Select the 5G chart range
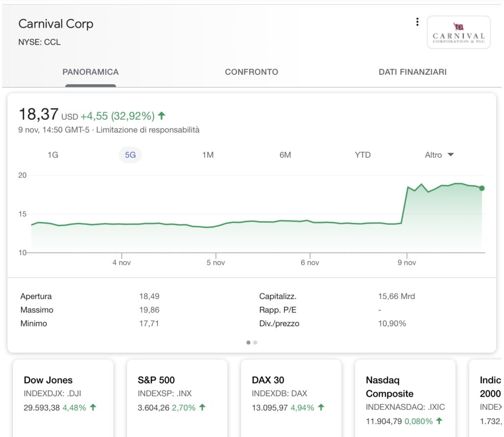Image resolution: width=504 pixels, height=437 pixels. 130,155
